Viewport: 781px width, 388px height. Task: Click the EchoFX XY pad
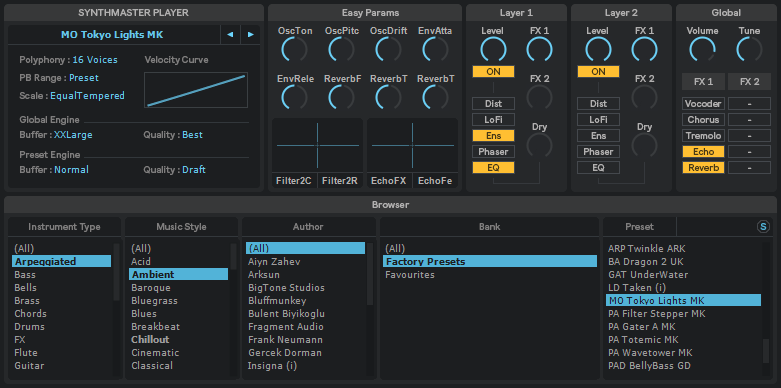point(412,145)
